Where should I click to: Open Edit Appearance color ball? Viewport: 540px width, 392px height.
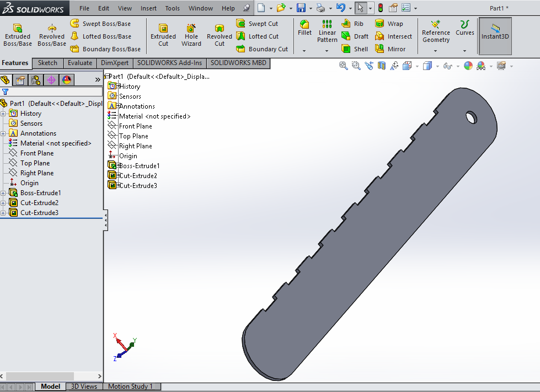[468, 66]
